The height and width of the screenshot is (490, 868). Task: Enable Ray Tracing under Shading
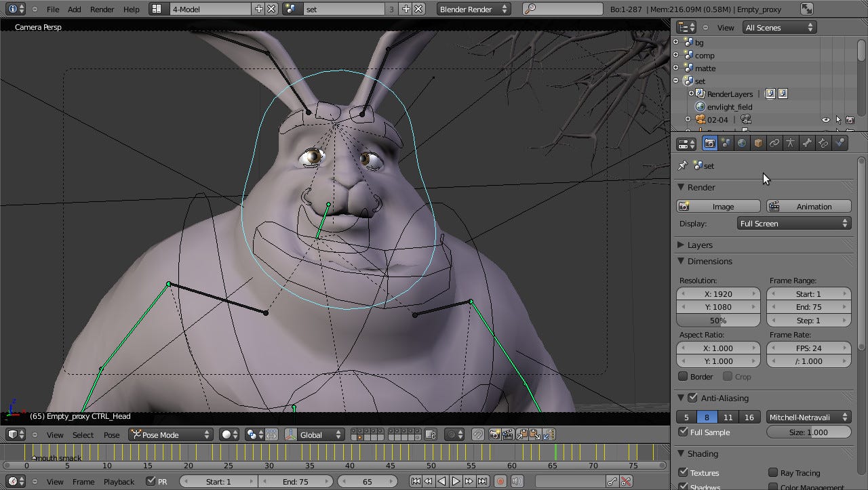[772, 472]
